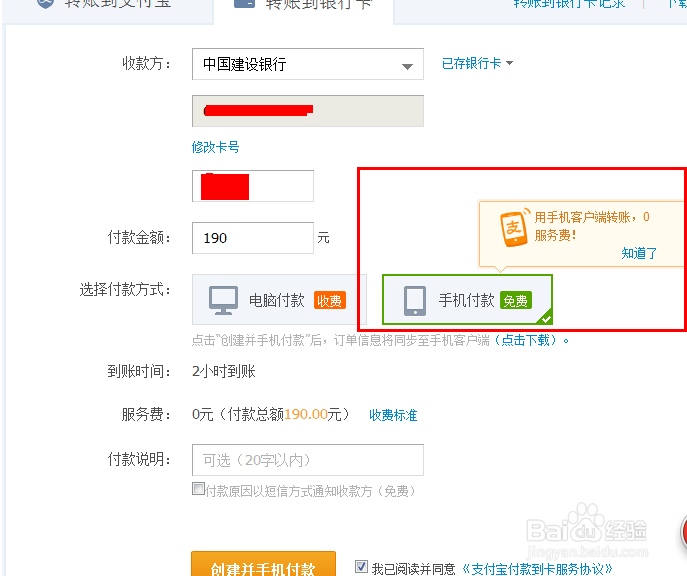Uncheck the 我已阅读并同意 agreement checkbox
The image size is (687, 576).
(x=361, y=567)
